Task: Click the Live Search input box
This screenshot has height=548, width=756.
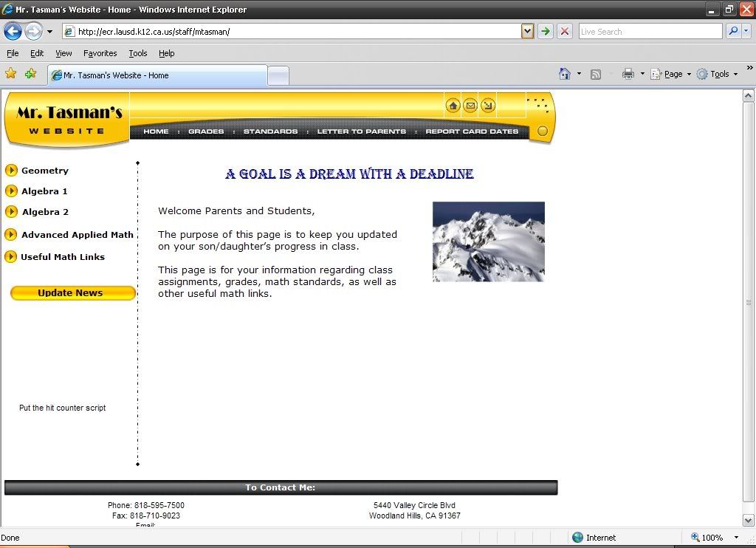Action: tap(650, 31)
